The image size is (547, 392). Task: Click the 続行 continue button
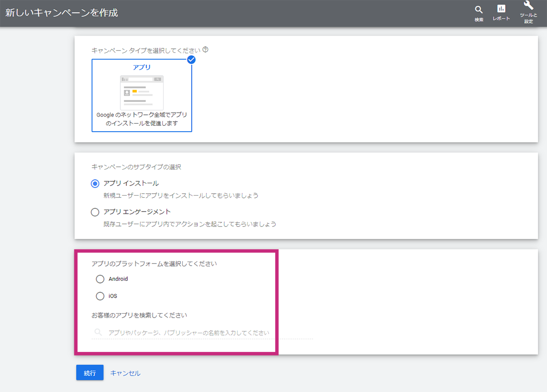coord(90,373)
